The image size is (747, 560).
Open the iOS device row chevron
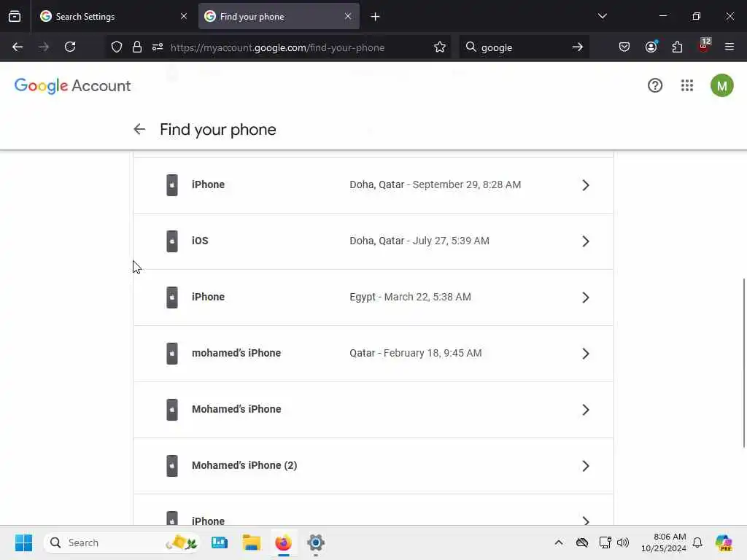pos(586,241)
